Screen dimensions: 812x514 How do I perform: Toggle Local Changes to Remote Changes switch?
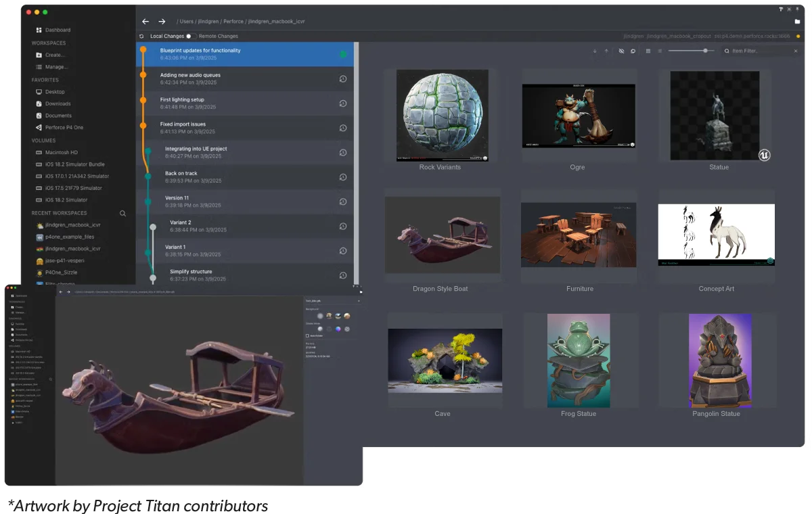191,36
